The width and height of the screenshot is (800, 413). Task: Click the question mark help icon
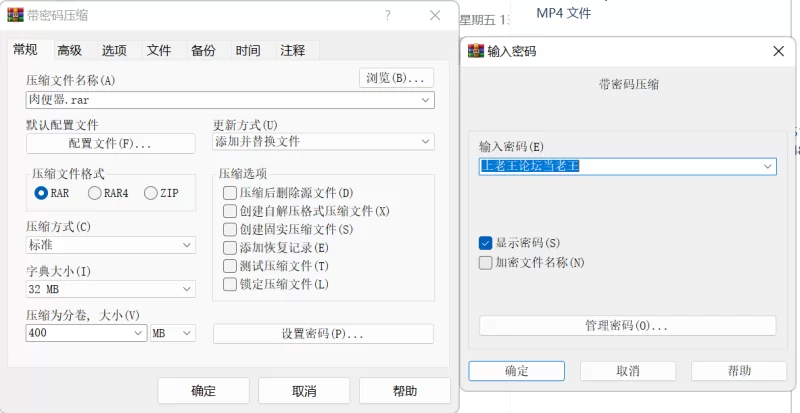[388, 15]
